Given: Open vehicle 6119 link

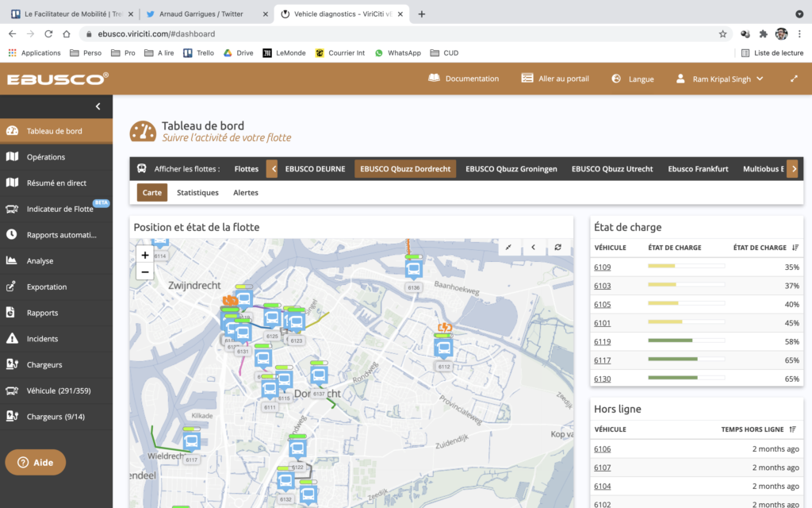Looking at the screenshot, I should click(603, 341).
